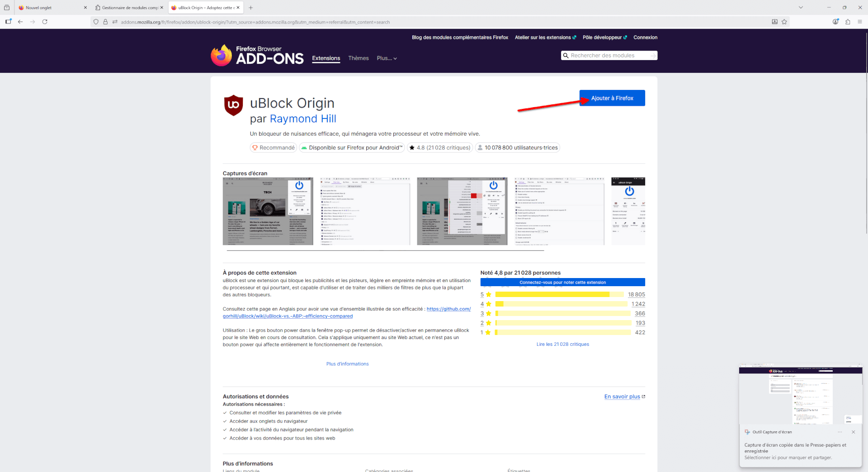This screenshot has height=472, width=868.
Task: Bookmark this page with the star icon
Action: pyautogui.click(x=784, y=22)
